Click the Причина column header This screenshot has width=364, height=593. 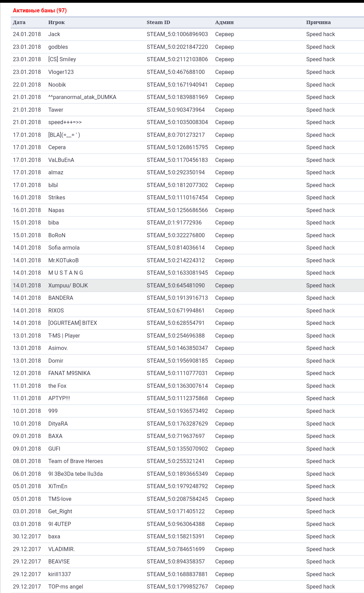pos(318,22)
